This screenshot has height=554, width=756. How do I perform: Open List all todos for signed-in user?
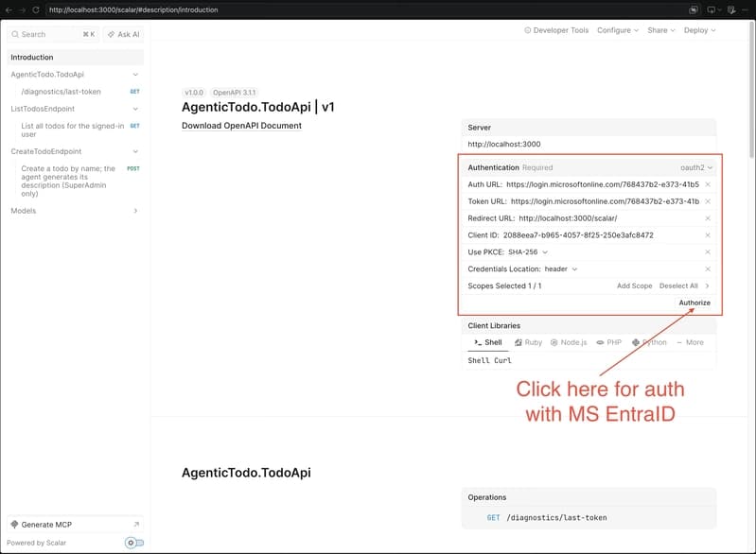[x=75, y=130]
